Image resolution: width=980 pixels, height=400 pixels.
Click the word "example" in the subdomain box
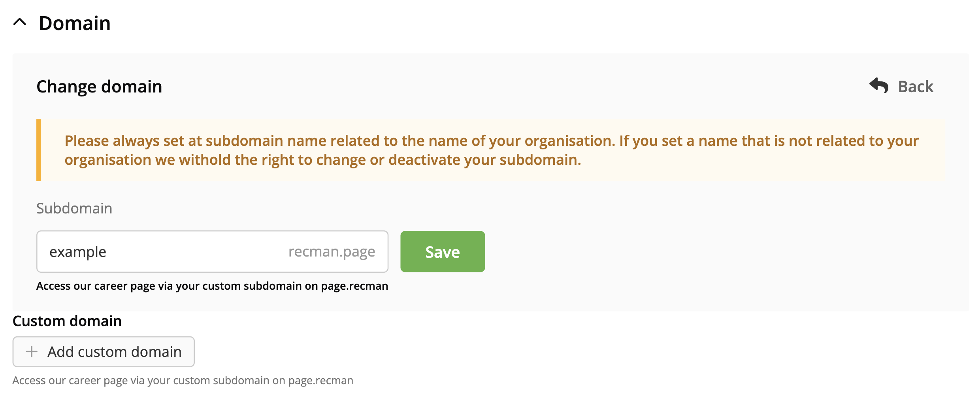pyautogui.click(x=78, y=252)
